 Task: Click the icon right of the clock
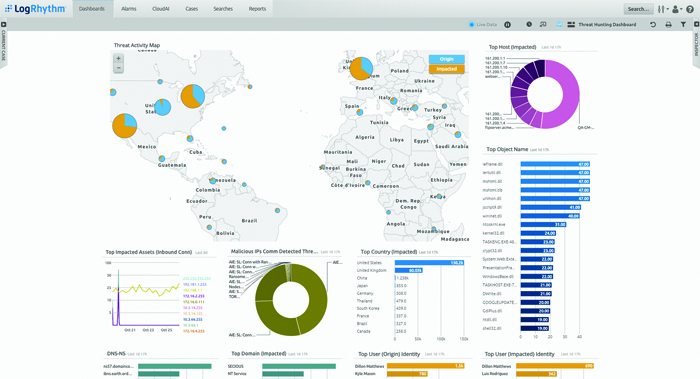[x=543, y=25]
